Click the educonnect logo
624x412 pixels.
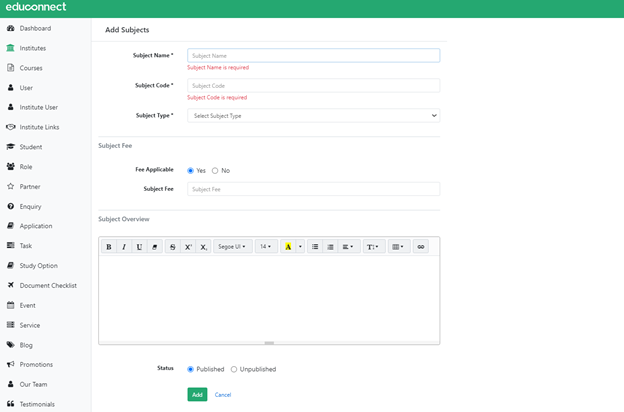(x=36, y=7)
